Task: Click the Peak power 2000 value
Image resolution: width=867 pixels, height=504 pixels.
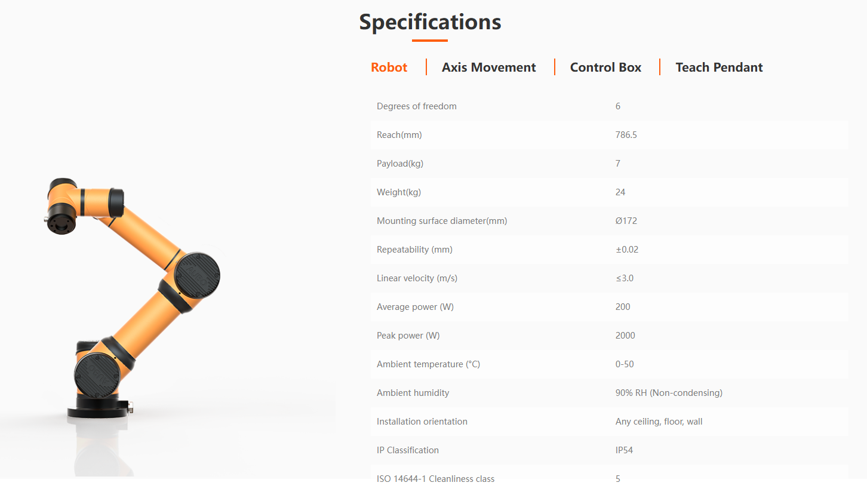Action: click(625, 336)
